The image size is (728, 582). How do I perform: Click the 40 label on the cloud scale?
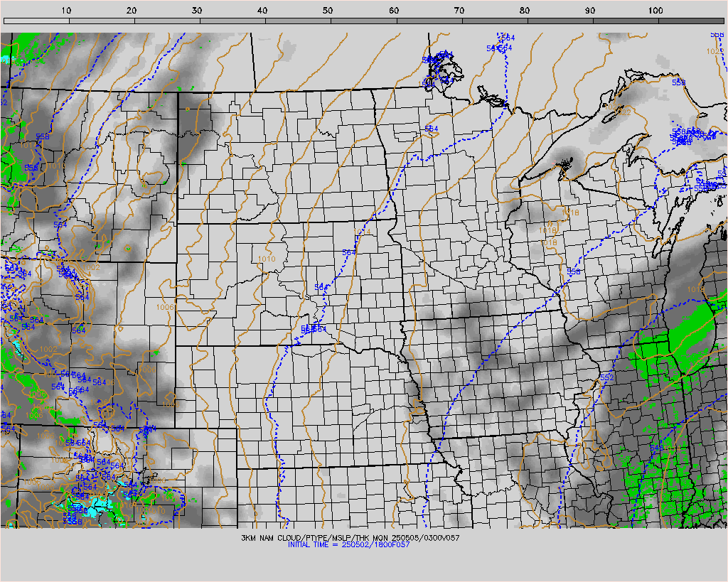point(262,11)
